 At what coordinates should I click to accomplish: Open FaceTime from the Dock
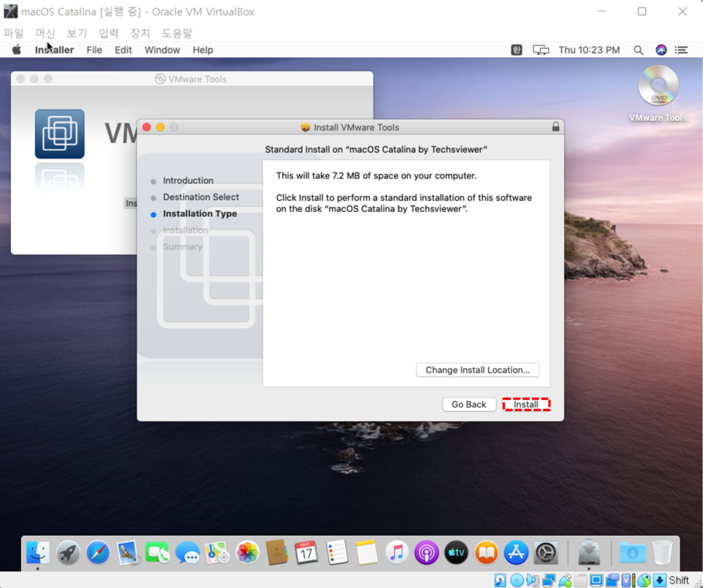pyautogui.click(x=157, y=552)
